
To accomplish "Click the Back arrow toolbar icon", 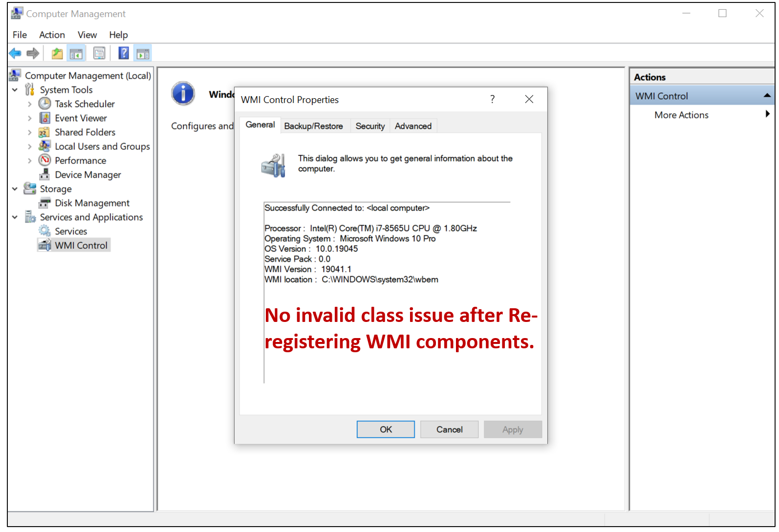I will coord(15,53).
